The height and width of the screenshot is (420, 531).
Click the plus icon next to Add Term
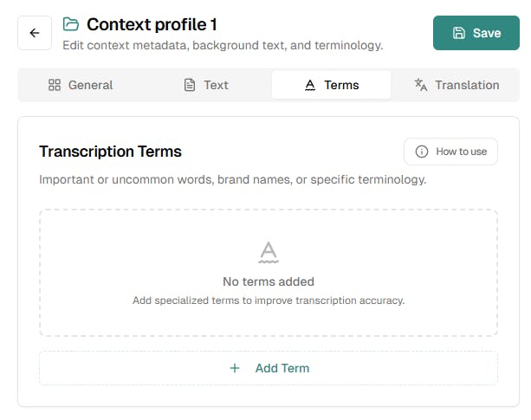pos(234,368)
